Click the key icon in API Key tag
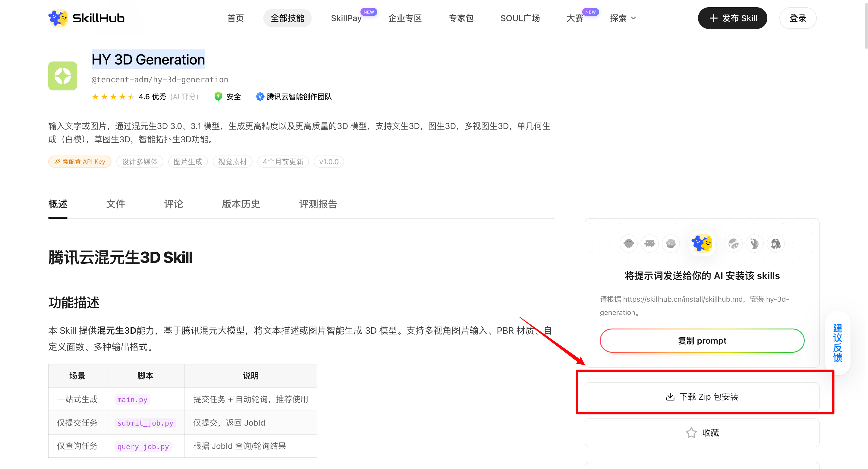This screenshot has width=868, height=469. (57, 162)
